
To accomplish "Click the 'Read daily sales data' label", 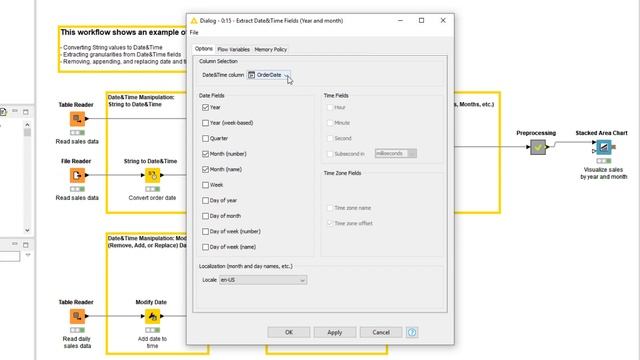I will pos(77,342).
